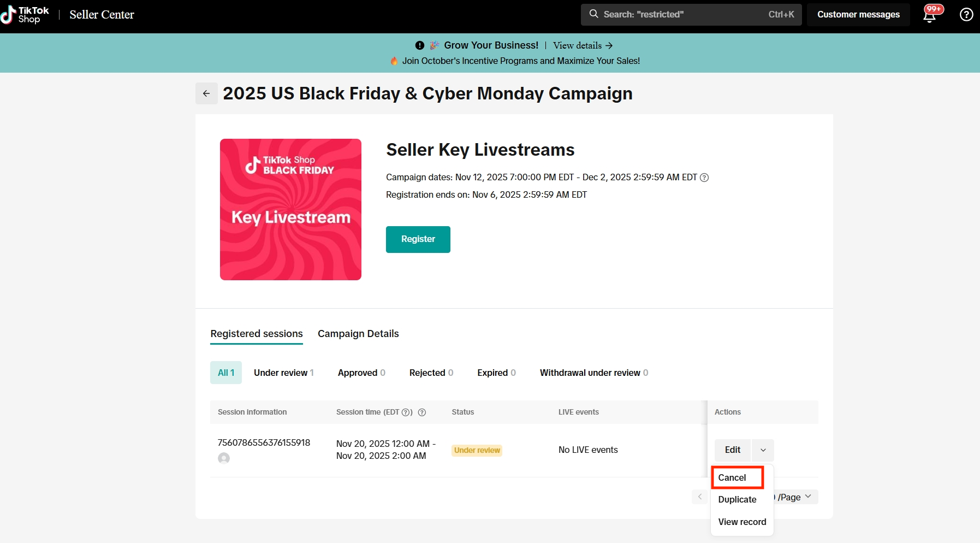
Task: Click the Customer messages button
Action: (x=858, y=15)
